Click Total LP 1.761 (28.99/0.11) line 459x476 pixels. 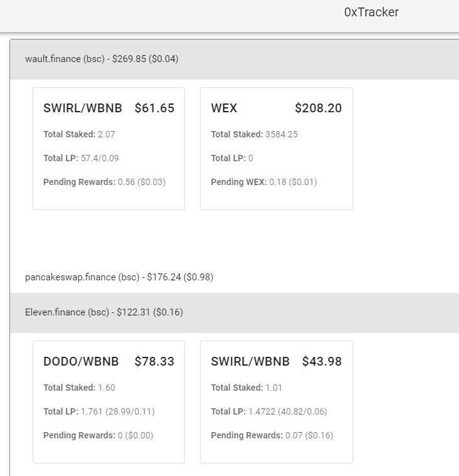(x=98, y=411)
